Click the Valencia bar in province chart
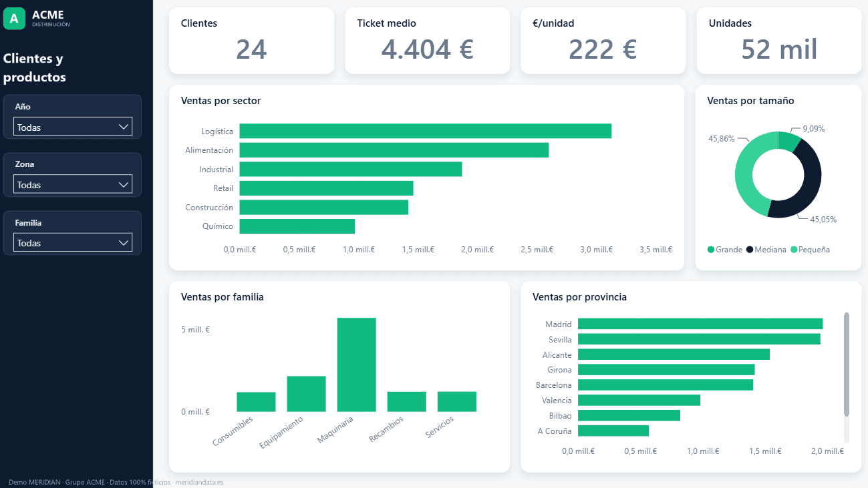The height and width of the screenshot is (488, 868). point(639,400)
